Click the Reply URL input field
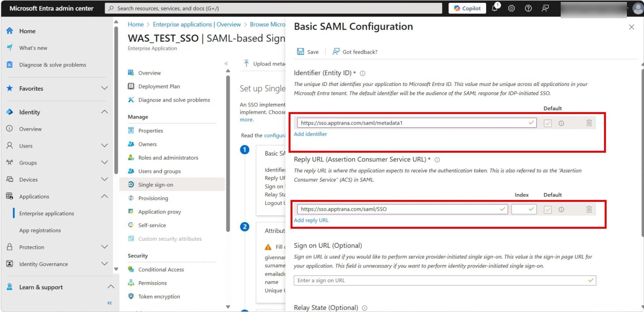The image size is (644, 312). (402, 209)
